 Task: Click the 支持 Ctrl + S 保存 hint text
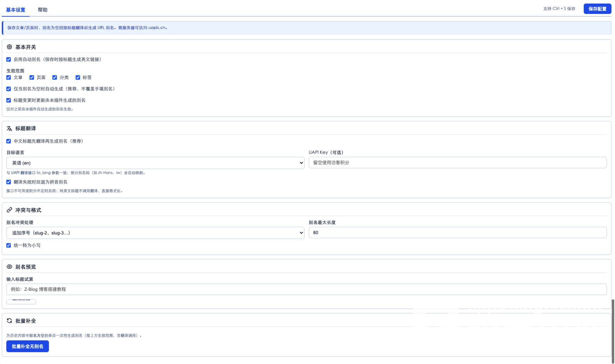559,9
